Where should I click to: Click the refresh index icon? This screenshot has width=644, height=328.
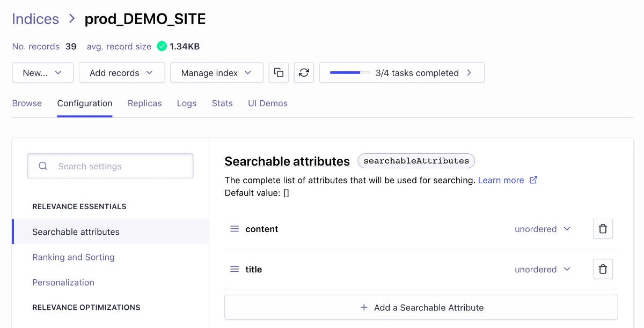tap(304, 72)
